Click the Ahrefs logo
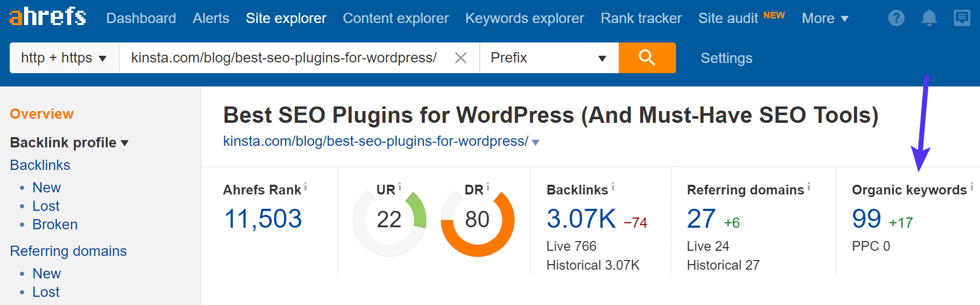 click(48, 16)
